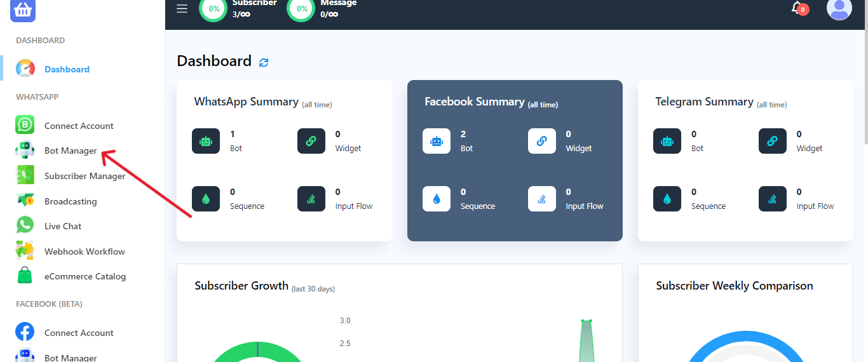Click the page vertical scrollbar

click(864, 70)
